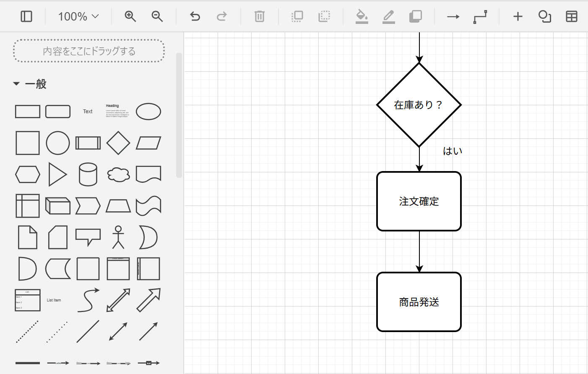Zoom out using the magnifier icon

(157, 17)
